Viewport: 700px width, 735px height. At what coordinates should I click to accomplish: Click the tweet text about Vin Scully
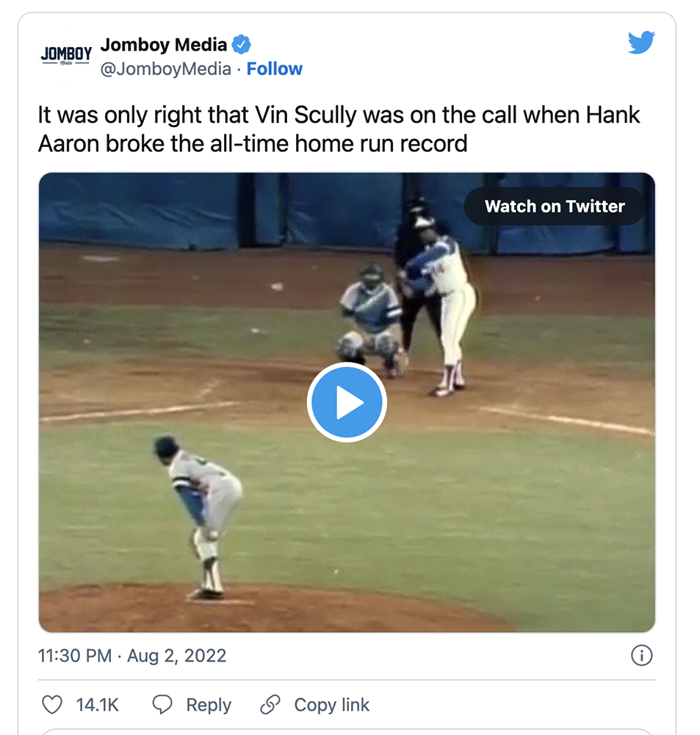coord(339,129)
